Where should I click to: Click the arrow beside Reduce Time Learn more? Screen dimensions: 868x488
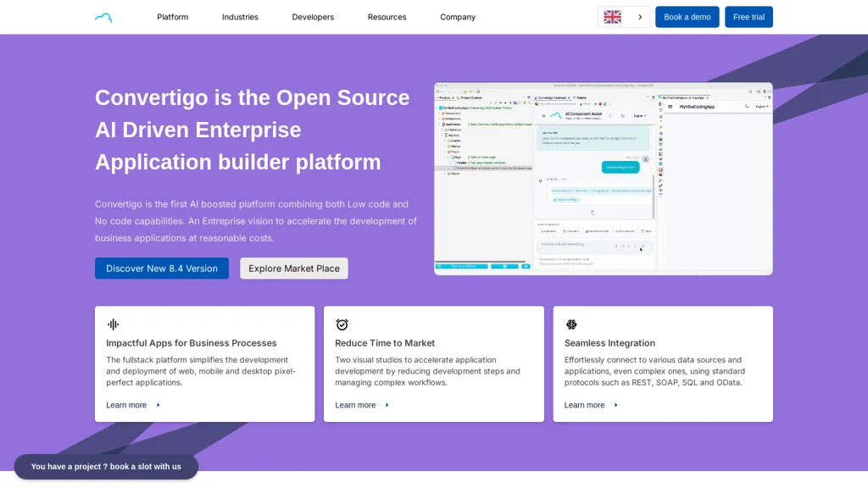(x=387, y=405)
